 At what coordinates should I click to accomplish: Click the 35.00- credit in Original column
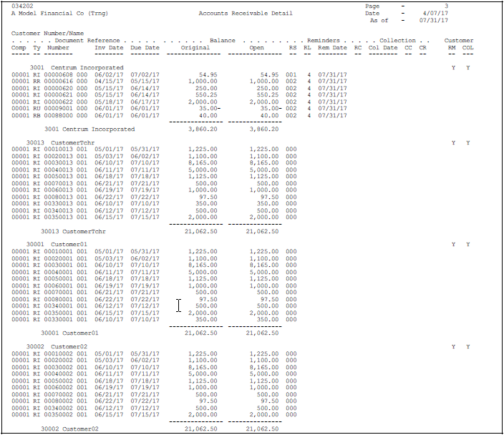210,109
